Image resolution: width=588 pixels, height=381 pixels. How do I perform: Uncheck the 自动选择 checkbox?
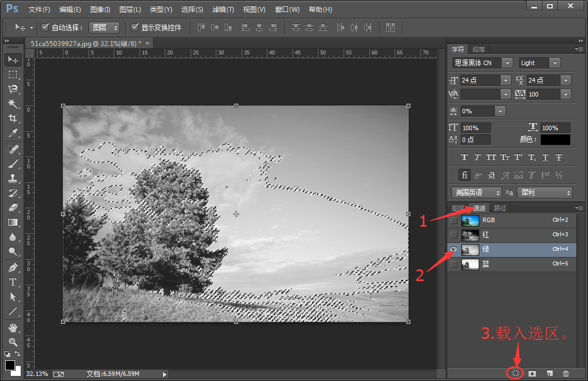tap(45, 27)
